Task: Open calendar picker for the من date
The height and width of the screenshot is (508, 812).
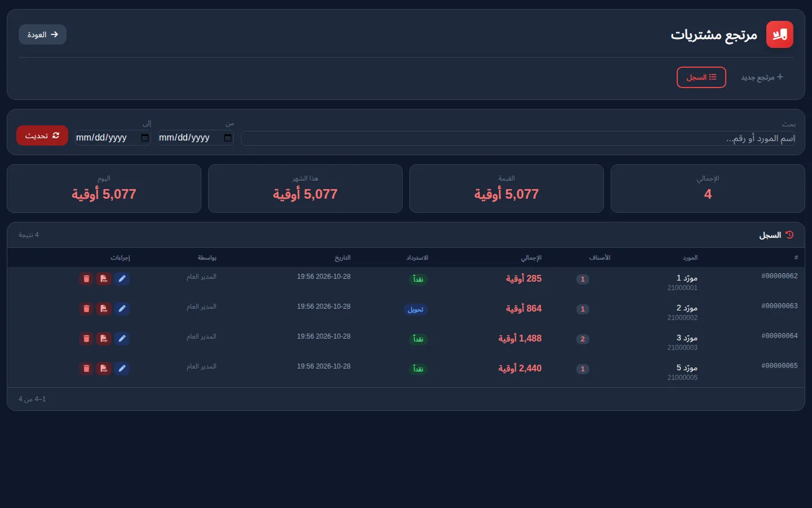Action: tap(228, 138)
